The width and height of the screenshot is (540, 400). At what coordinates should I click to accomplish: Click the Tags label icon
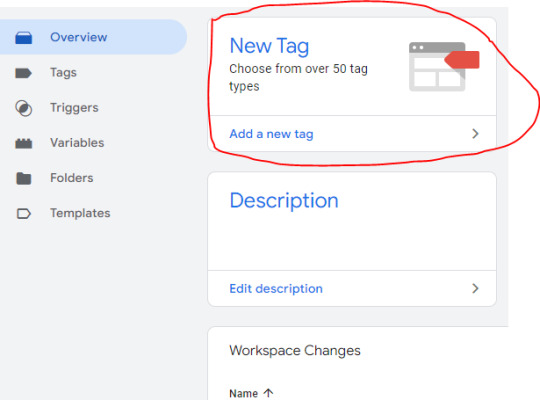[23, 73]
